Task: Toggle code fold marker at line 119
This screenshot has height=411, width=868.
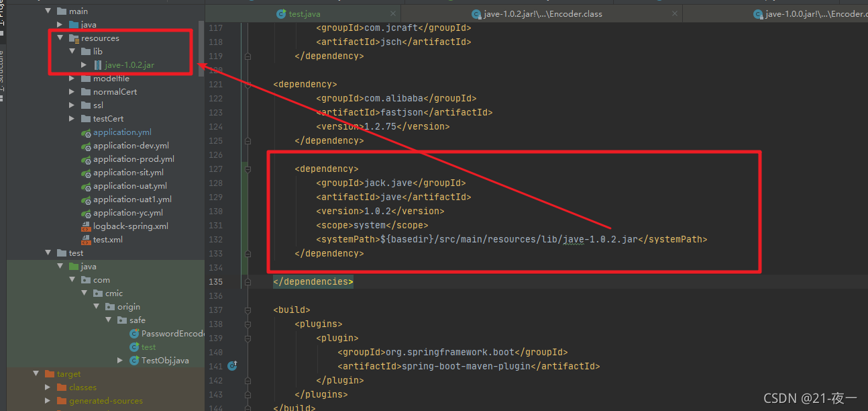Action: pyautogui.click(x=248, y=56)
